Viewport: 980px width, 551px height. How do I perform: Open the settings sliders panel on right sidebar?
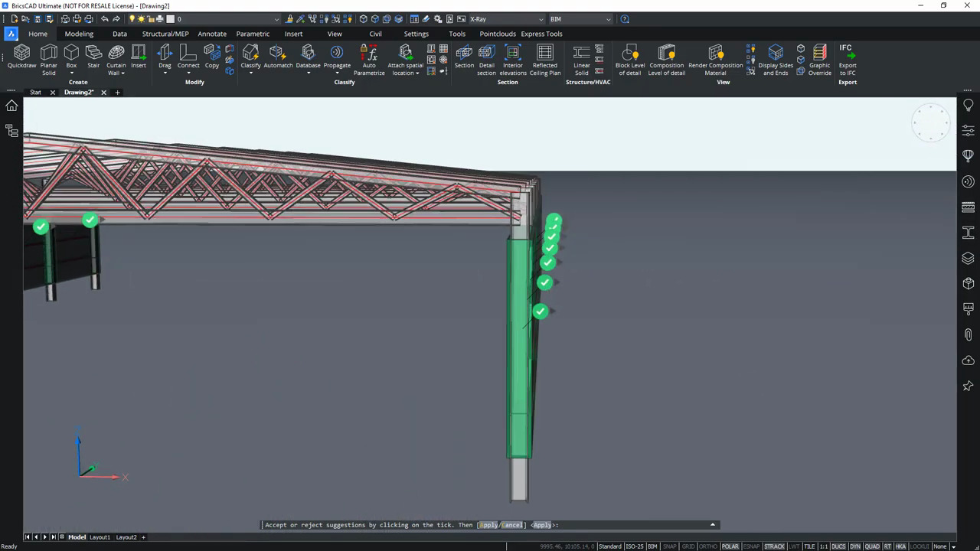click(969, 131)
